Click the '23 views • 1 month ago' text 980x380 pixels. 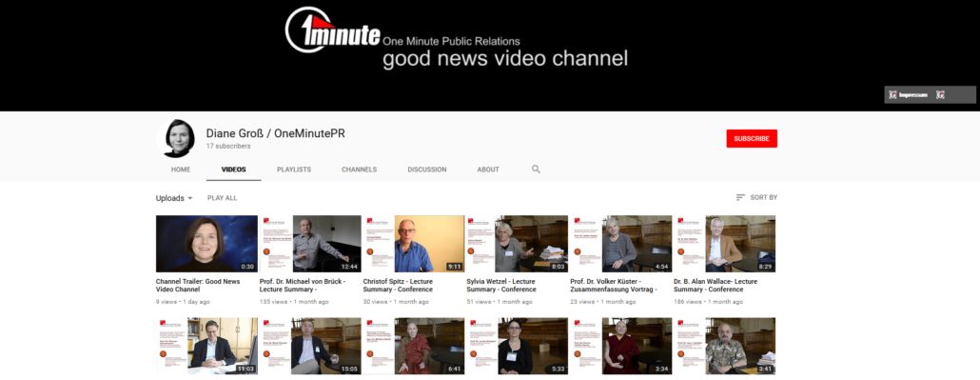(602, 302)
